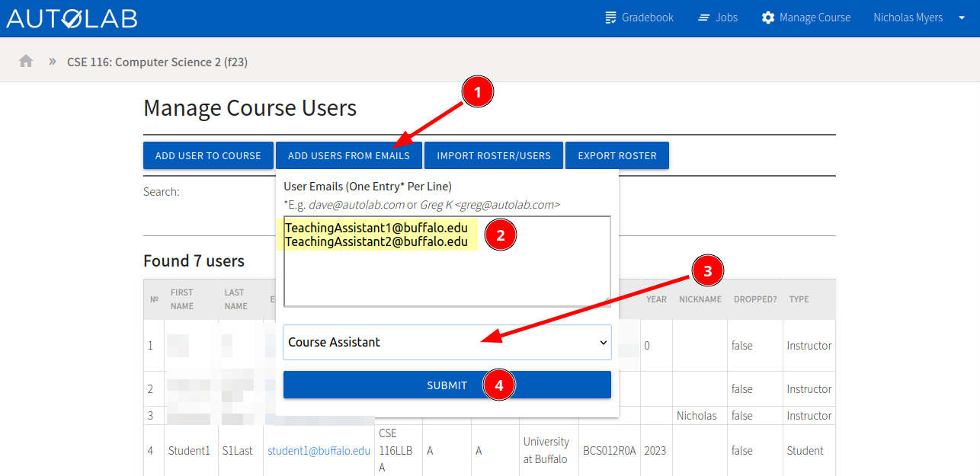This screenshot has height=476, width=980.
Task: Sort by the Dropped? column header
Action: pos(755,299)
